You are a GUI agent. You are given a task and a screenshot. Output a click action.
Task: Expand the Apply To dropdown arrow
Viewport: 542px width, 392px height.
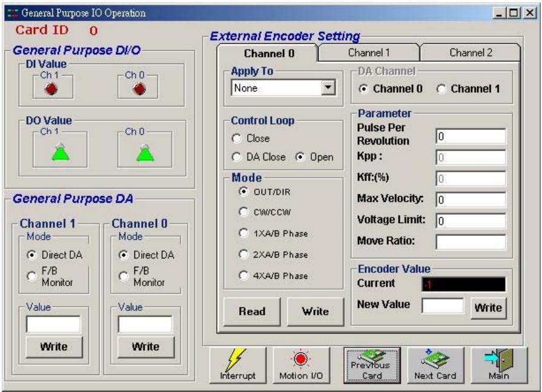(x=328, y=88)
